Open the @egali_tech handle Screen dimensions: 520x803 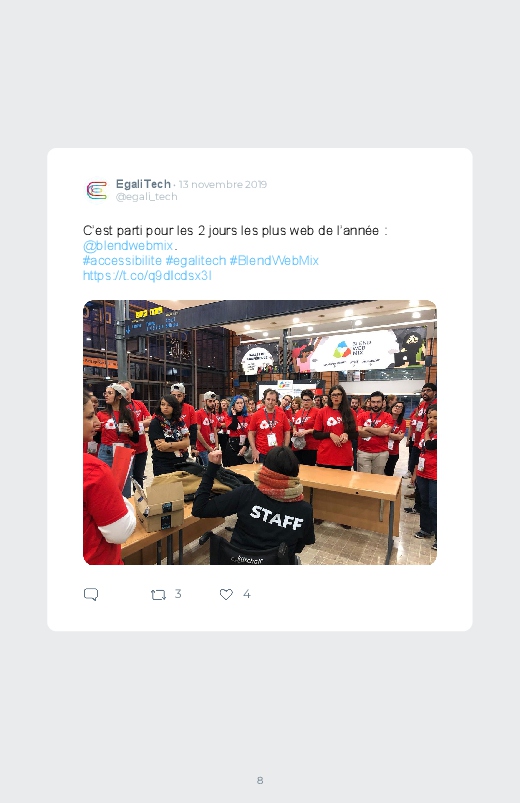click(147, 197)
